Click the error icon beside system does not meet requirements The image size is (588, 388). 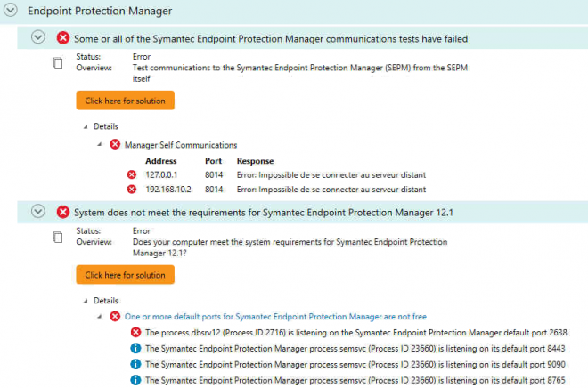63,212
